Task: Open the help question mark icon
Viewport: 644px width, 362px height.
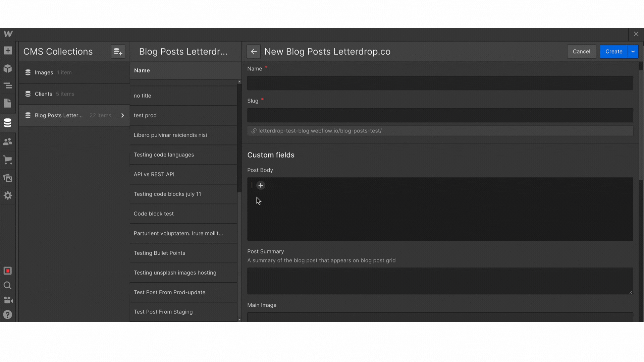Action: pos(8,314)
